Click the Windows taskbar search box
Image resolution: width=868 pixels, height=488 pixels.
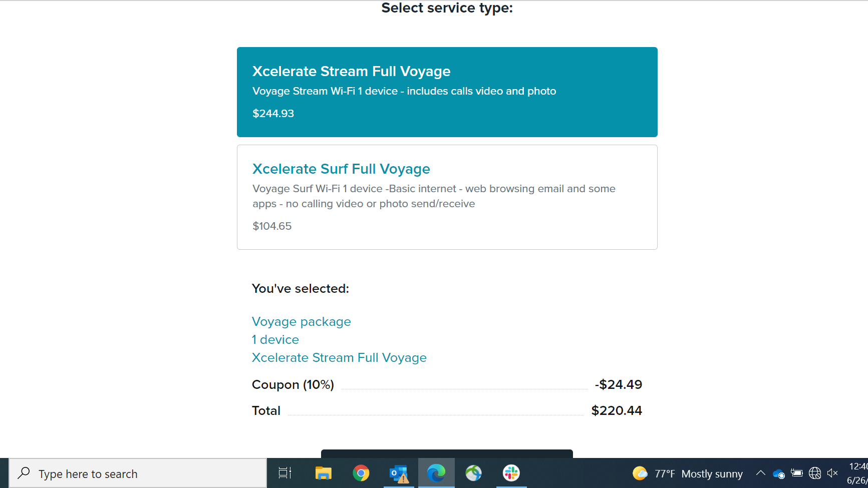(138, 473)
